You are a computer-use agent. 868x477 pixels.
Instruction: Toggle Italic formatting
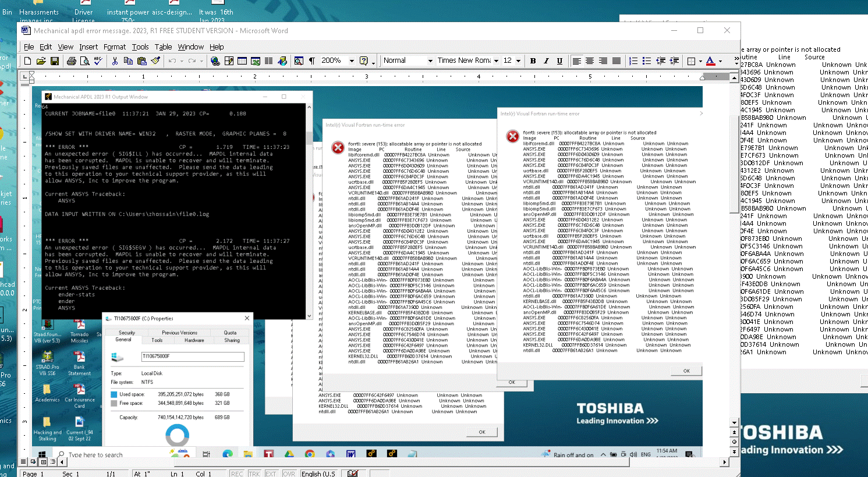546,60
